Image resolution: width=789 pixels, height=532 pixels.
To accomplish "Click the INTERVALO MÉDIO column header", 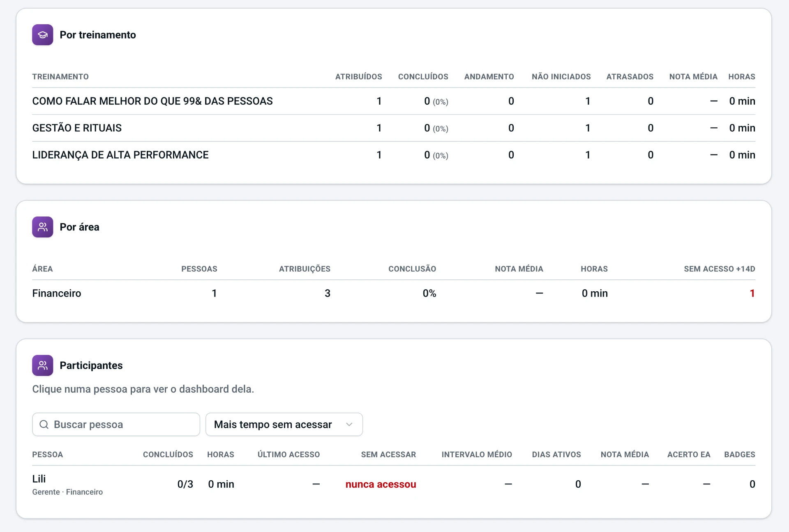I will [477, 455].
